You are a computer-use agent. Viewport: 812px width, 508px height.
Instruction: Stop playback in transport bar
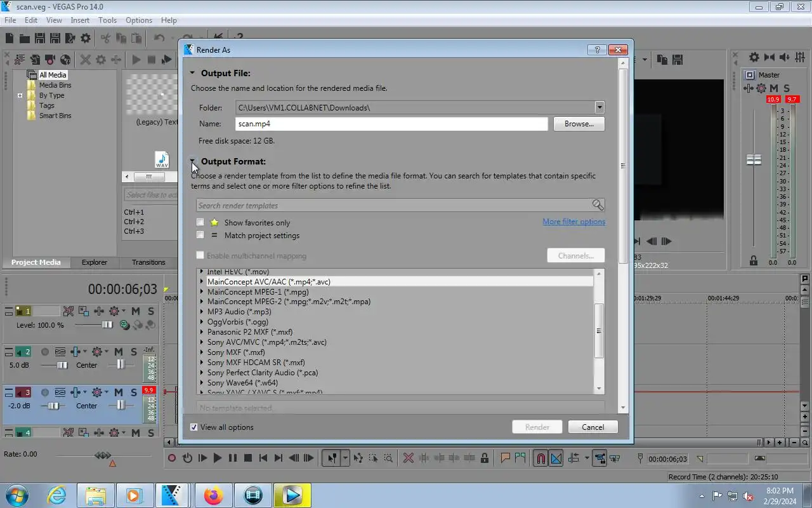pyautogui.click(x=248, y=458)
